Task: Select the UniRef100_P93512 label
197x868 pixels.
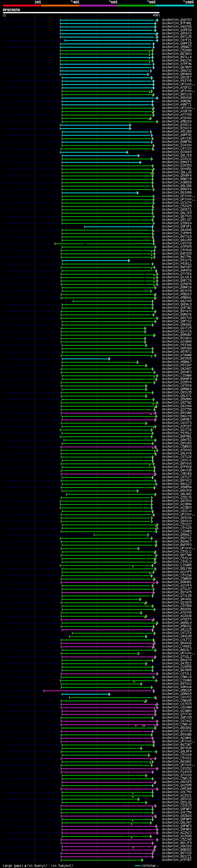Action: (177, 433)
